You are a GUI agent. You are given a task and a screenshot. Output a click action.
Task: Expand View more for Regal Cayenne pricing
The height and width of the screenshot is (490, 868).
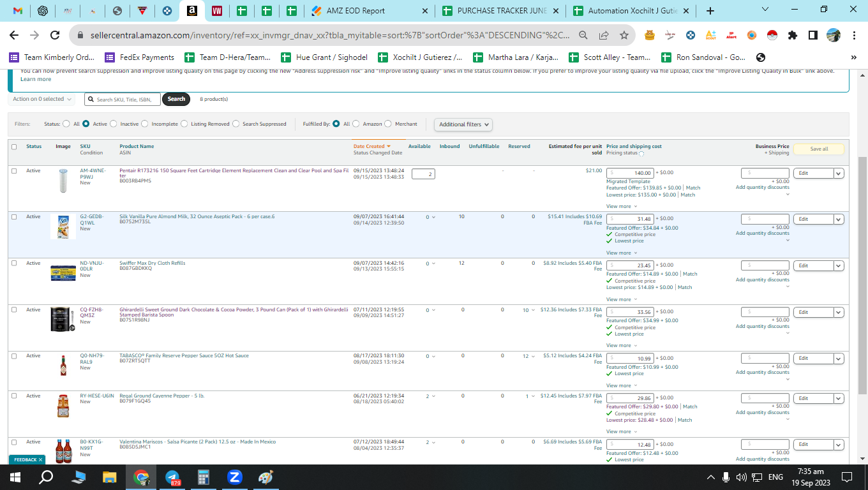click(x=620, y=431)
